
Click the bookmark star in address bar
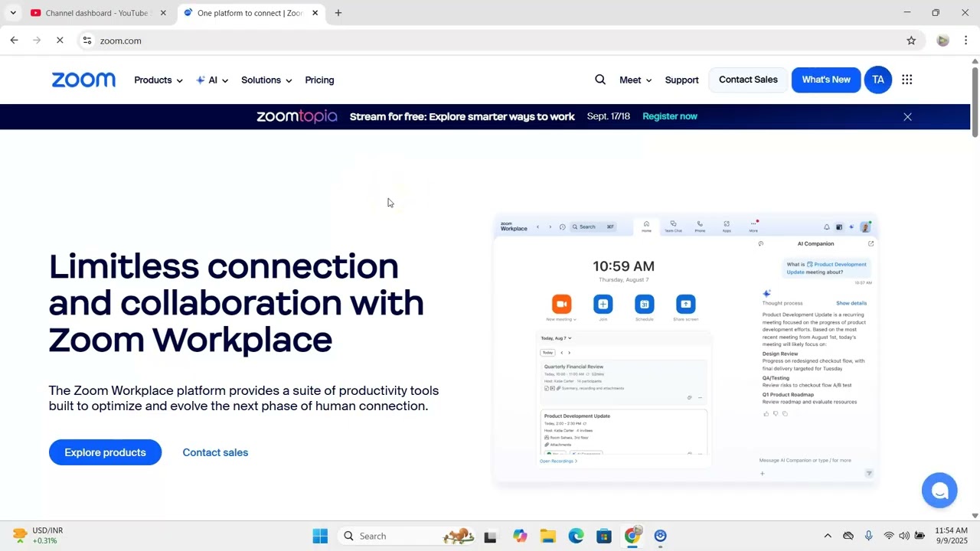(911, 41)
